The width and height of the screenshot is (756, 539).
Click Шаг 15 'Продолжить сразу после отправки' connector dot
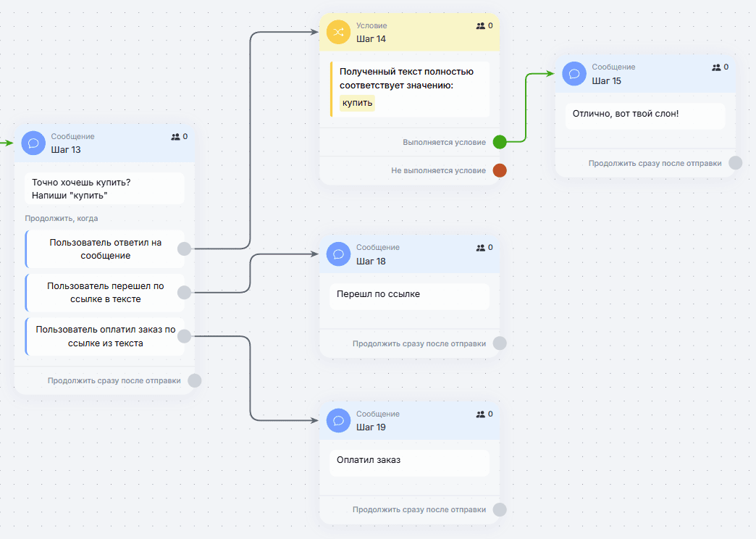[736, 163]
